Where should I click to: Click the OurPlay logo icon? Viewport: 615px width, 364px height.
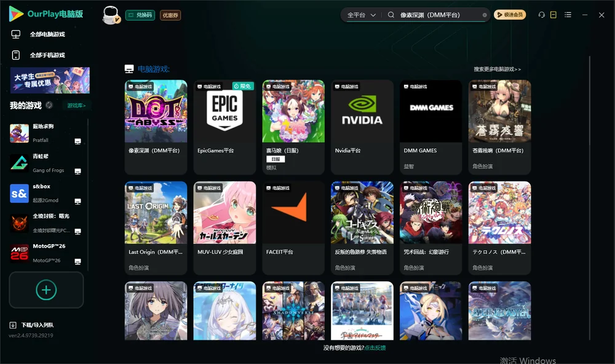click(16, 14)
